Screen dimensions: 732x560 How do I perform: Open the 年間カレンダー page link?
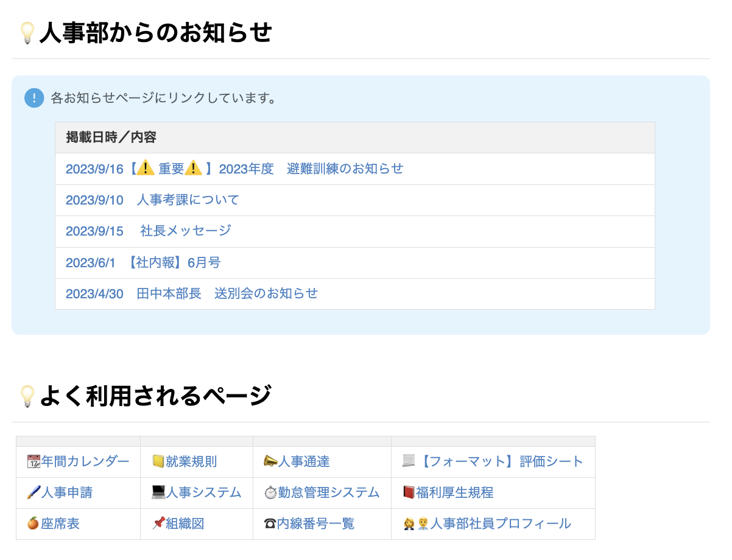[x=85, y=462]
